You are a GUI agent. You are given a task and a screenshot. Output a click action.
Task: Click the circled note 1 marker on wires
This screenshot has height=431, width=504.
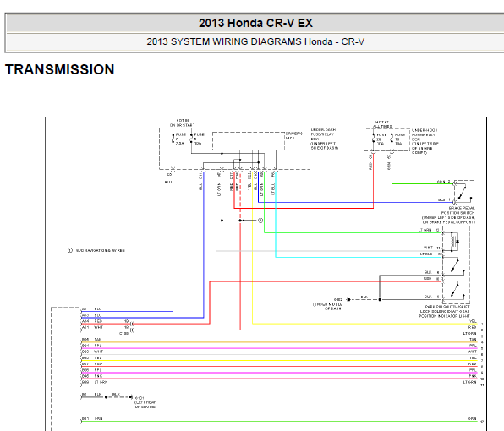point(260,221)
